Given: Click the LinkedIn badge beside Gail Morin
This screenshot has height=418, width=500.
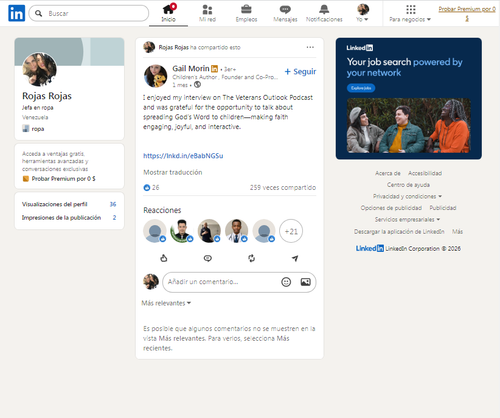Looking at the screenshot, I should click(214, 69).
